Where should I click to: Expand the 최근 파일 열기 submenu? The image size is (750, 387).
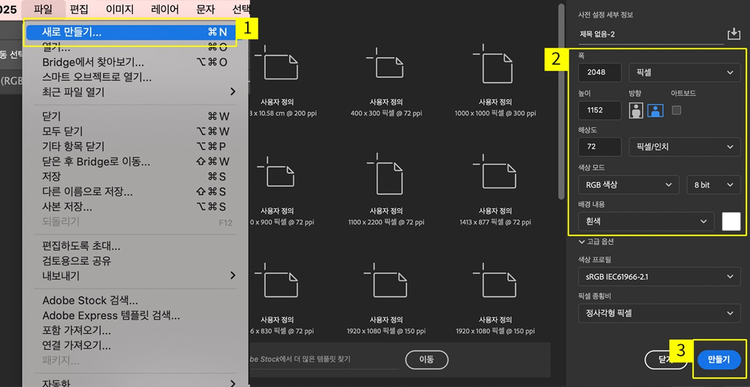(x=135, y=91)
